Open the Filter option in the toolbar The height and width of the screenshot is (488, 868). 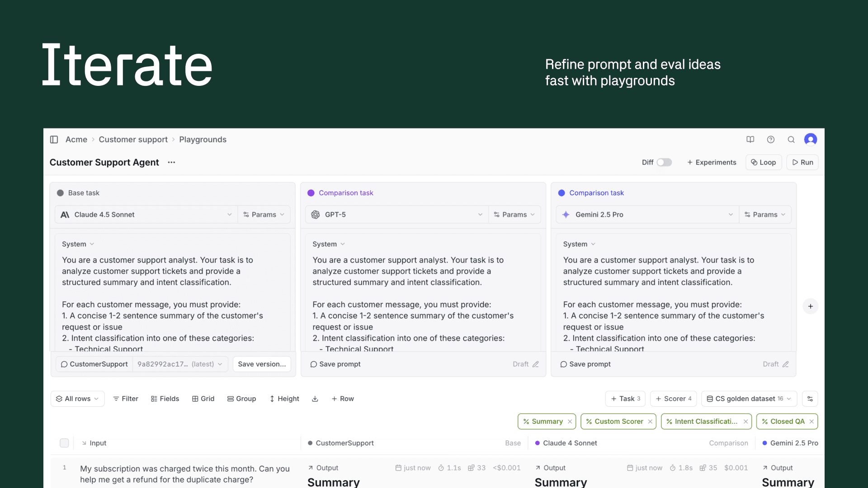(x=125, y=399)
